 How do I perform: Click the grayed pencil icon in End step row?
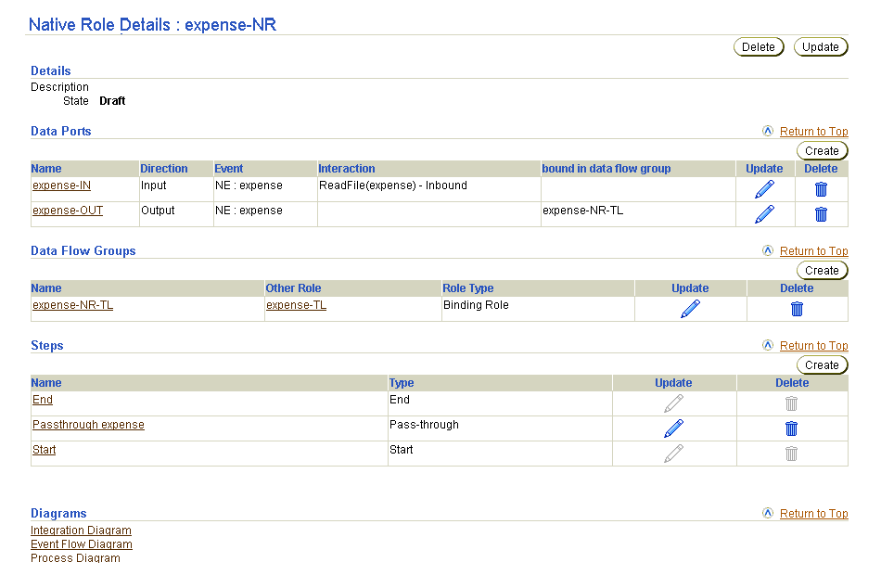click(x=673, y=403)
